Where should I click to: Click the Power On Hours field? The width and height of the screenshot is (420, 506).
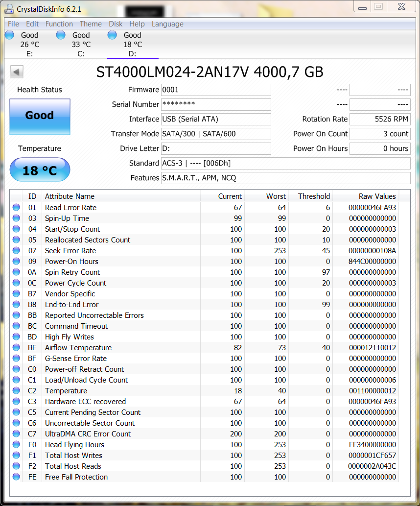[x=380, y=148]
